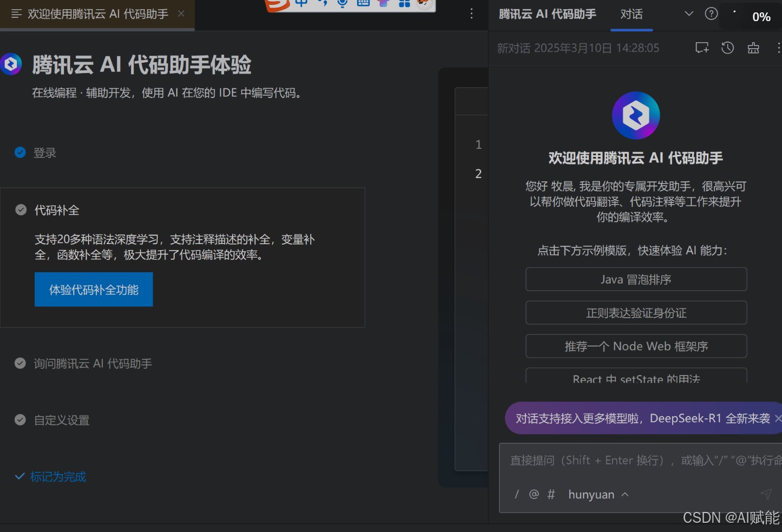This screenshot has width=782, height=532.
Task: Expand the 登录 walkthrough step
Action: coord(45,153)
